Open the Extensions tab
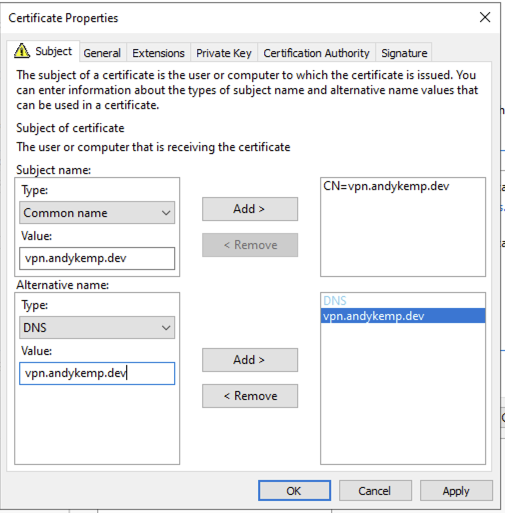This screenshot has width=505, height=513. coord(158,53)
